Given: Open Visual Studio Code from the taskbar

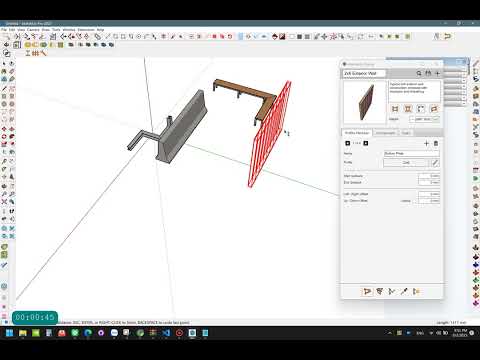Looking at the screenshot, I should point(166,333).
